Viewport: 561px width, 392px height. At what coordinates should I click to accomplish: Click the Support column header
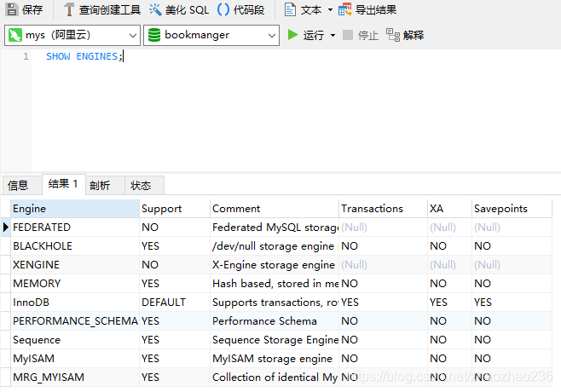click(x=175, y=209)
